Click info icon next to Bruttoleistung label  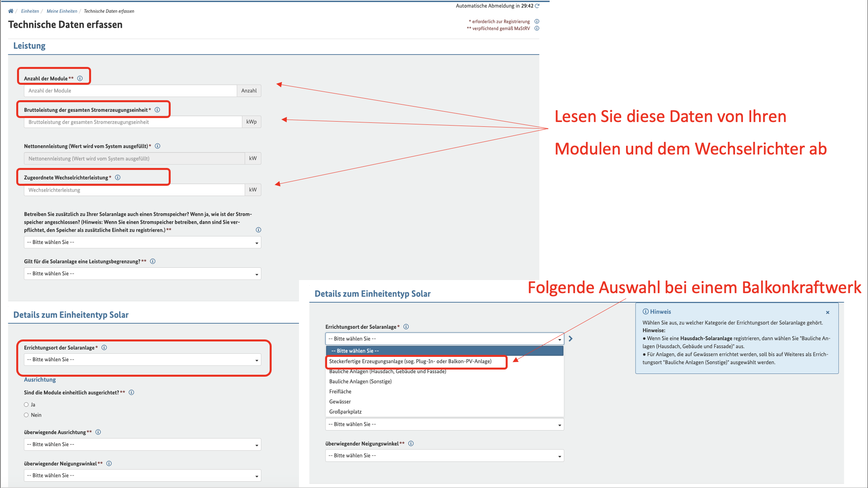click(x=157, y=110)
